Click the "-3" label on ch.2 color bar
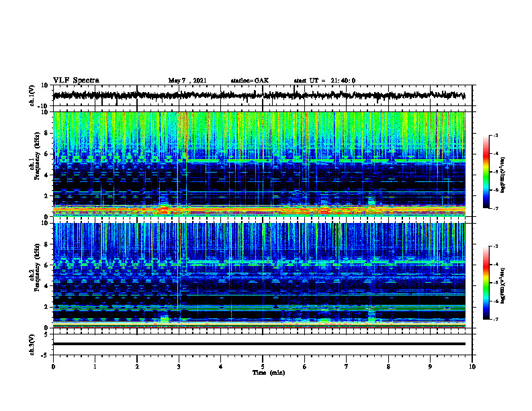Screen dimensions: 532x411 click(496, 246)
